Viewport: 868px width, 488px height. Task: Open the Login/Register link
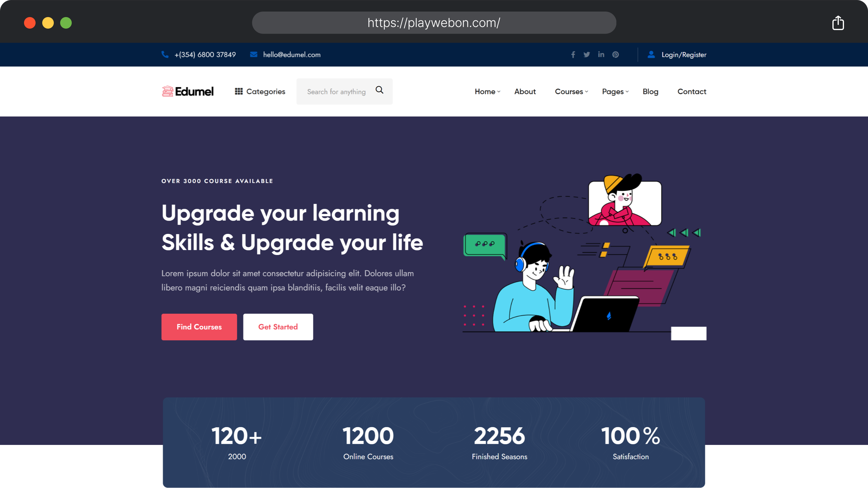tap(684, 55)
